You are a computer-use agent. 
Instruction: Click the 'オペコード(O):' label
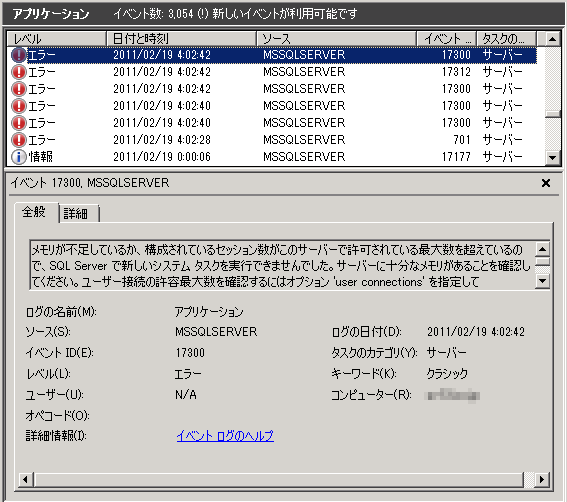57,416
